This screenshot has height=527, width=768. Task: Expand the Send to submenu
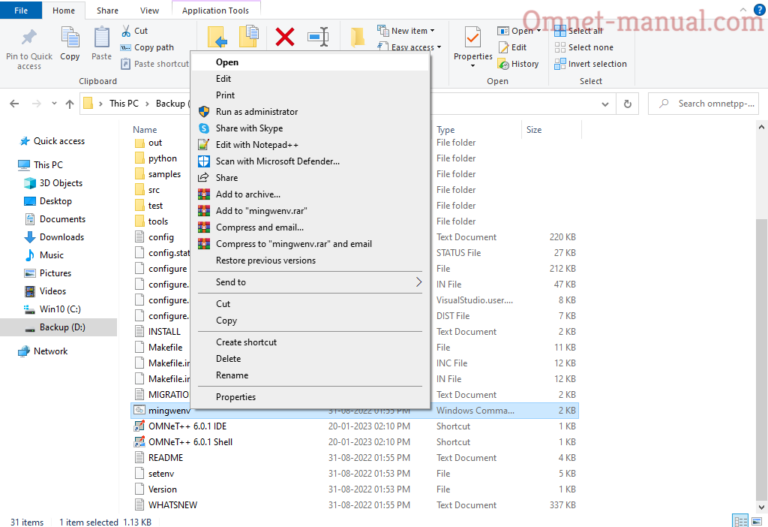tap(310, 282)
